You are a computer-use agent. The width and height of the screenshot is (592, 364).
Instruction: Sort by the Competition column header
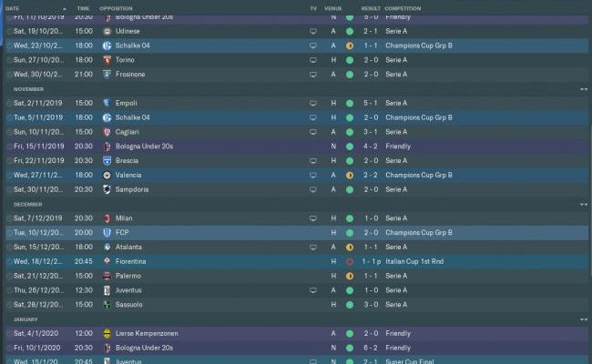[404, 7]
